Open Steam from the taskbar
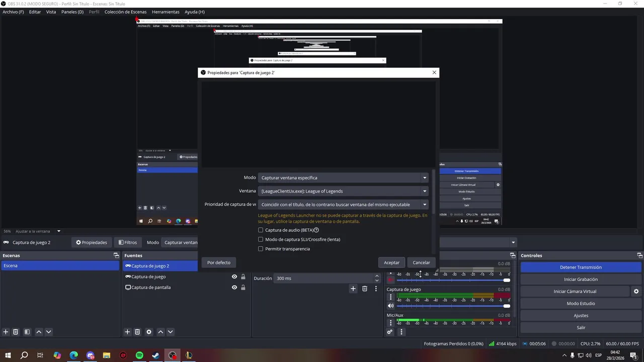 [156, 355]
